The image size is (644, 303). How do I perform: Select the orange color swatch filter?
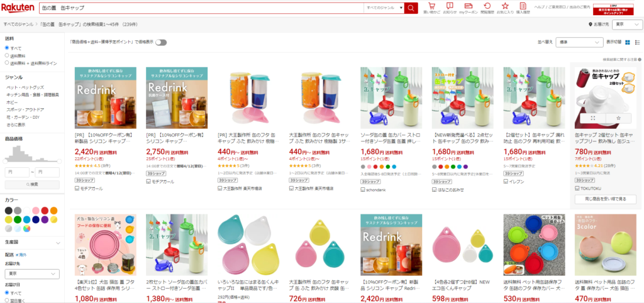[54, 211]
